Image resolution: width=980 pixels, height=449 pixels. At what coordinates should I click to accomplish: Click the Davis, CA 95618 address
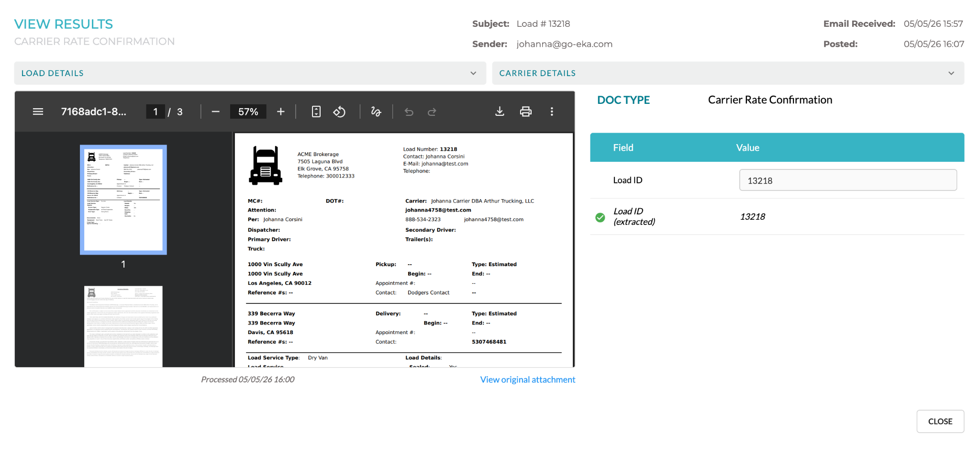(x=270, y=333)
